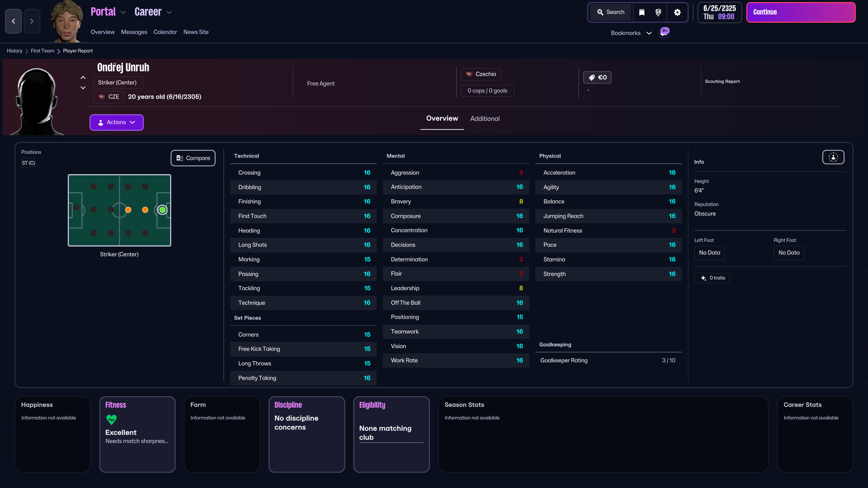Open the Actions dropdown button
Viewport: 868px width, 488px height.
point(116,122)
